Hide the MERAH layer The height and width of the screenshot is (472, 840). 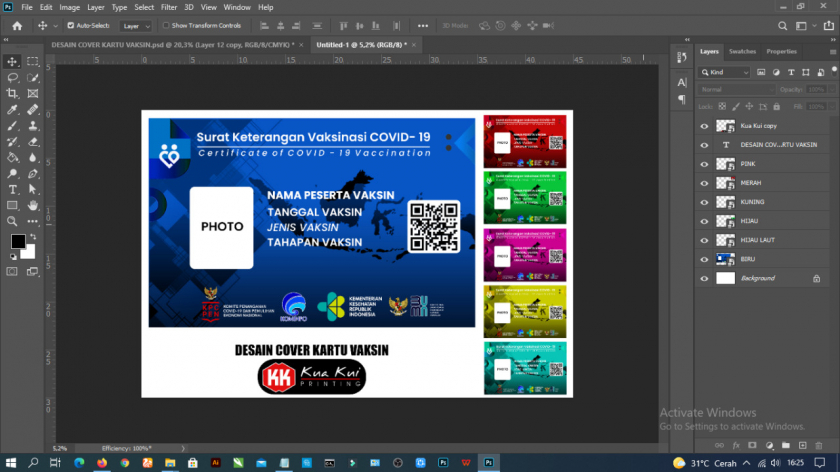(704, 184)
